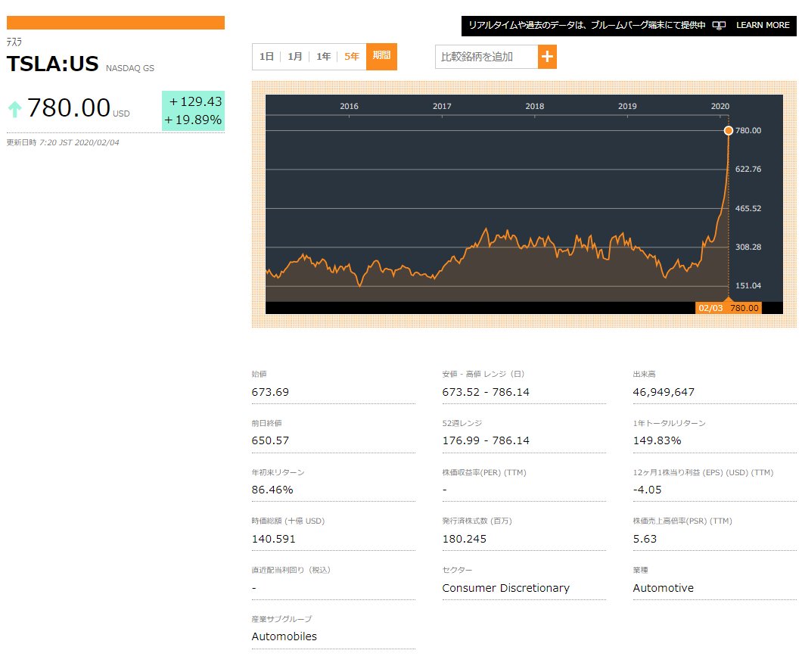This screenshot has width=802, height=672.
Task: Click the 出来高 label
Action: coord(644,375)
